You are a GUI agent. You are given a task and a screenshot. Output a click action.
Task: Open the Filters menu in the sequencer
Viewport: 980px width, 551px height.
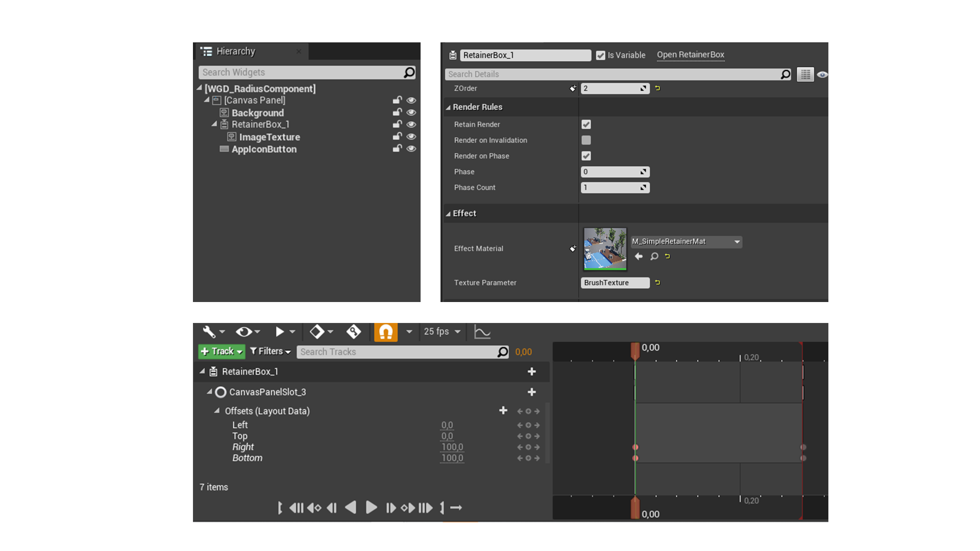click(x=270, y=352)
